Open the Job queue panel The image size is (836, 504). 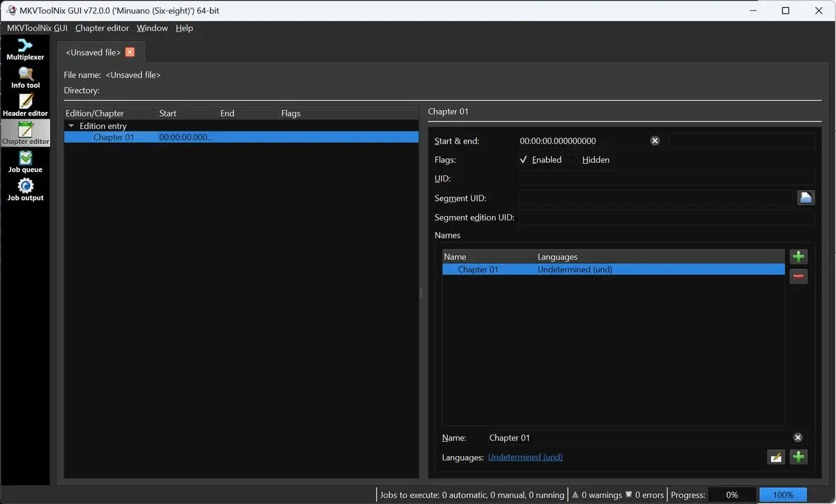tap(25, 161)
